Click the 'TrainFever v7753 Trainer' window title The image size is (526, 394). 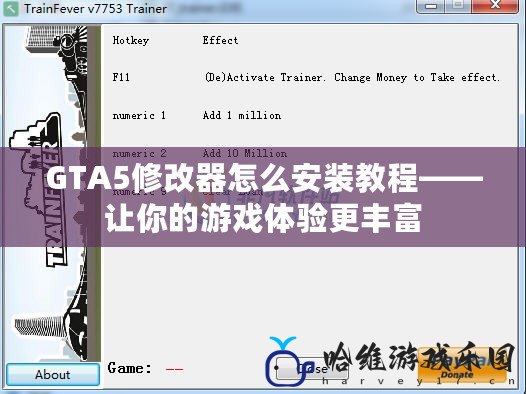(x=95, y=9)
